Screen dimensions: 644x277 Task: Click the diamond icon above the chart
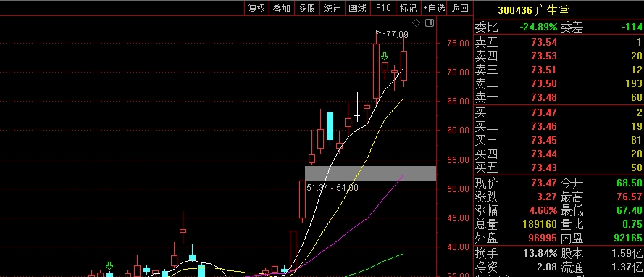[x=416, y=23]
